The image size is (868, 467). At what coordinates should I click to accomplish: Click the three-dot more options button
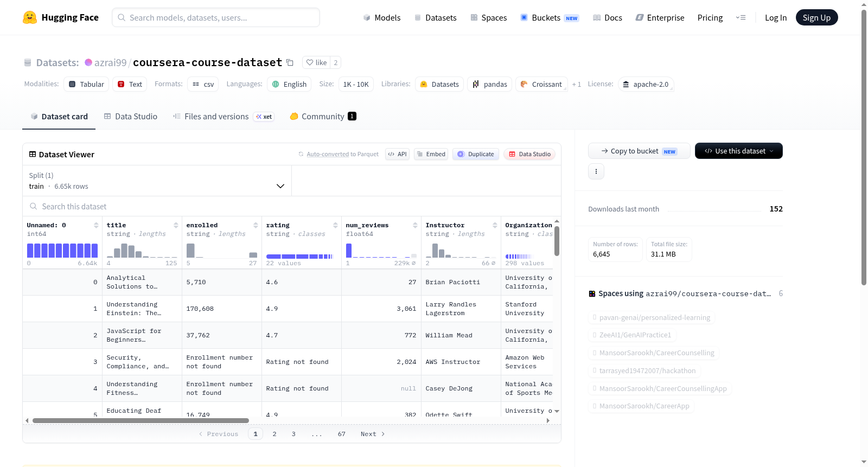click(x=596, y=171)
